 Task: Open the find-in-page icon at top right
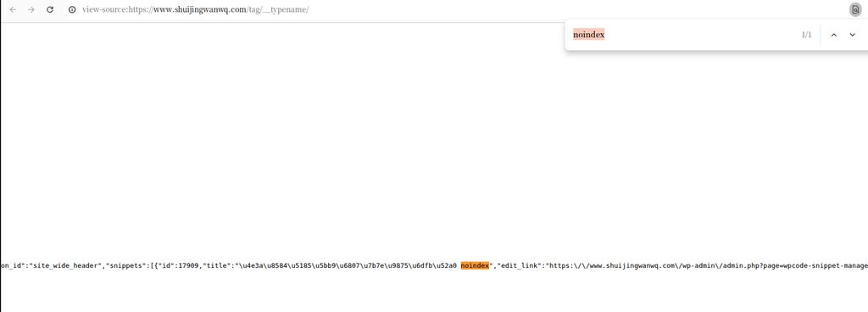pos(855,9)
